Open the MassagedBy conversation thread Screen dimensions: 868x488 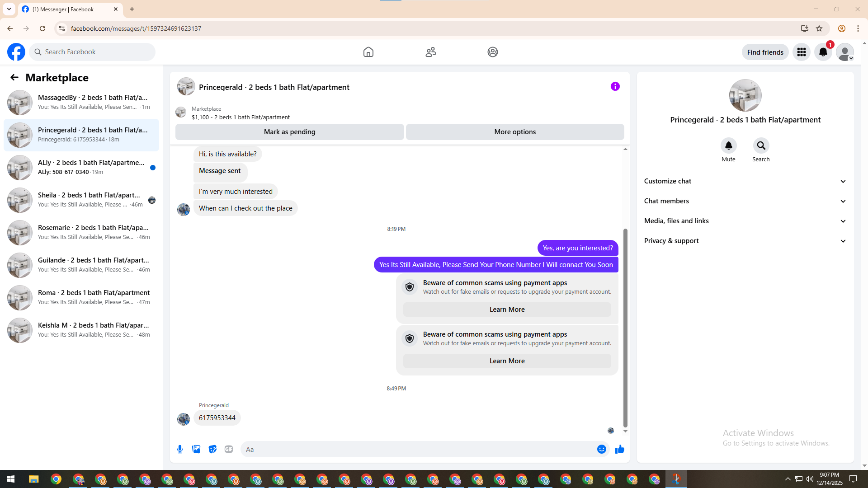(81, 102)
